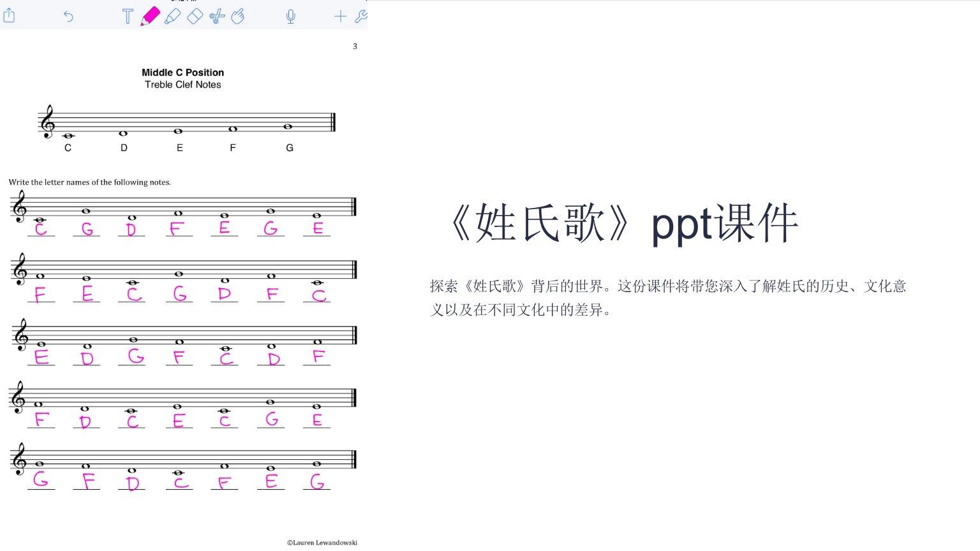Start audio recording with the microphone
The image size is (980, 551).
pos(290,17)
